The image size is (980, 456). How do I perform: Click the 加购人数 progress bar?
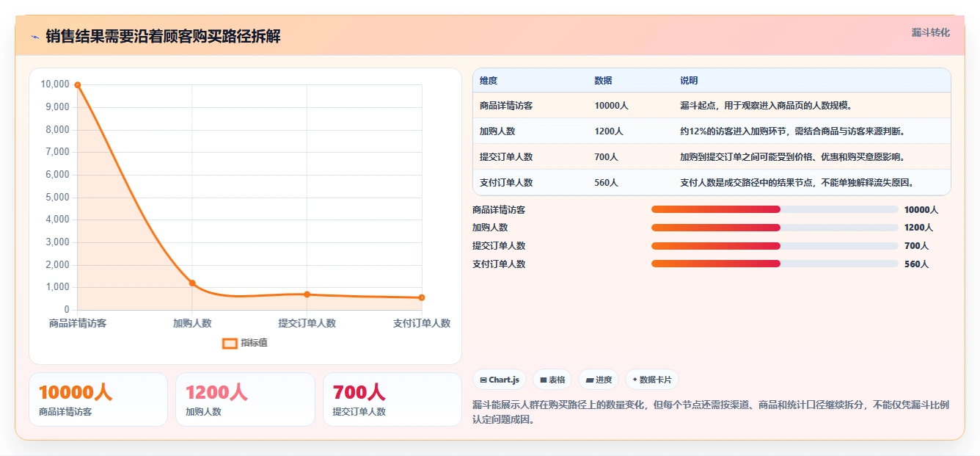click(775, 228)
